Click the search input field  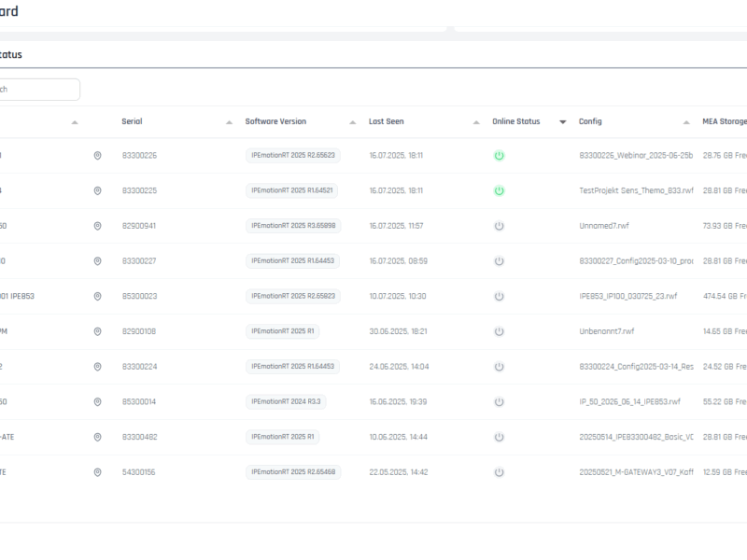39,90
